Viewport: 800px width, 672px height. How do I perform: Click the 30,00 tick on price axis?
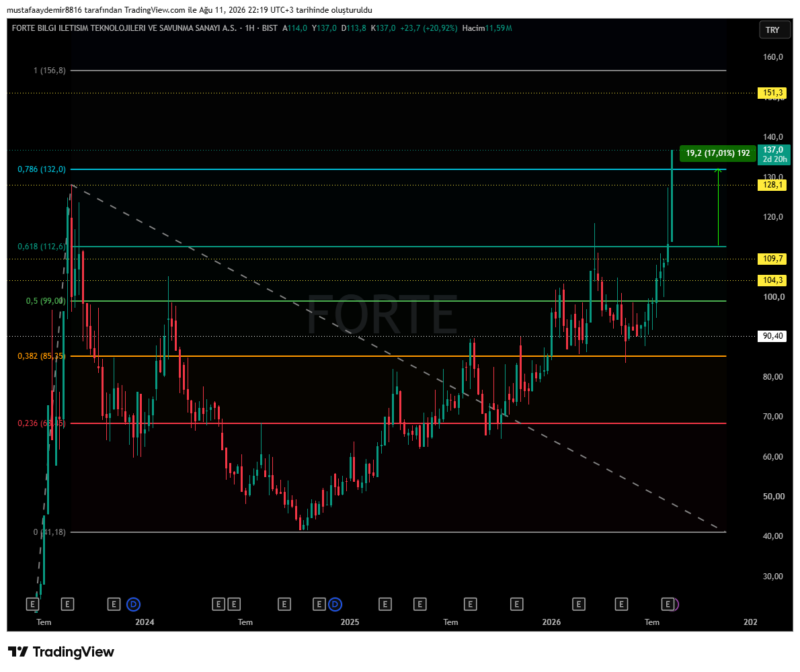pyautogui.click(x=773, y=577)
